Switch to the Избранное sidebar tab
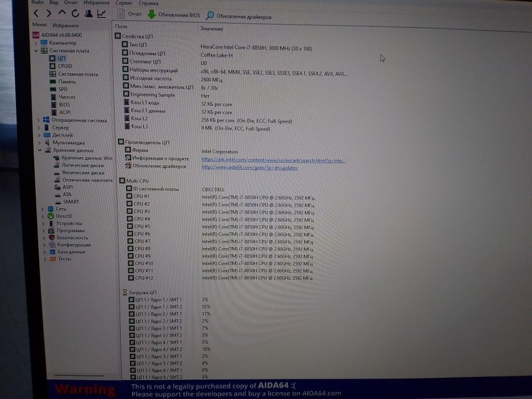This screenshot has height=399, width=532. pyautogui.click(x=66, y=25)
